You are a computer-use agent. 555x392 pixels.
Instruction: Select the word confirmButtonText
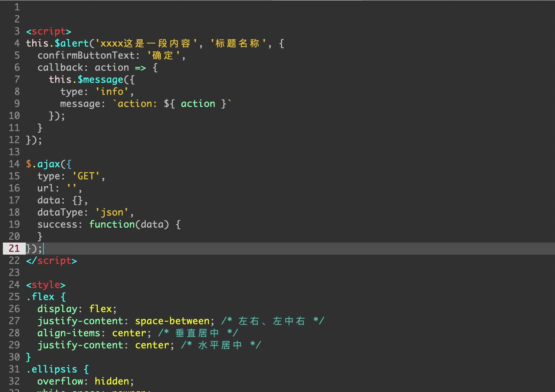click(86, 55)
